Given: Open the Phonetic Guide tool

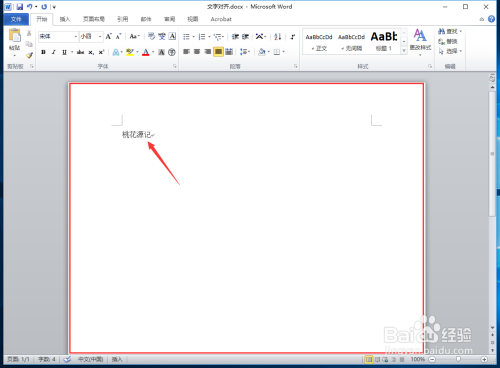Looking at the screenshot, I should click(x=162, y=36).
